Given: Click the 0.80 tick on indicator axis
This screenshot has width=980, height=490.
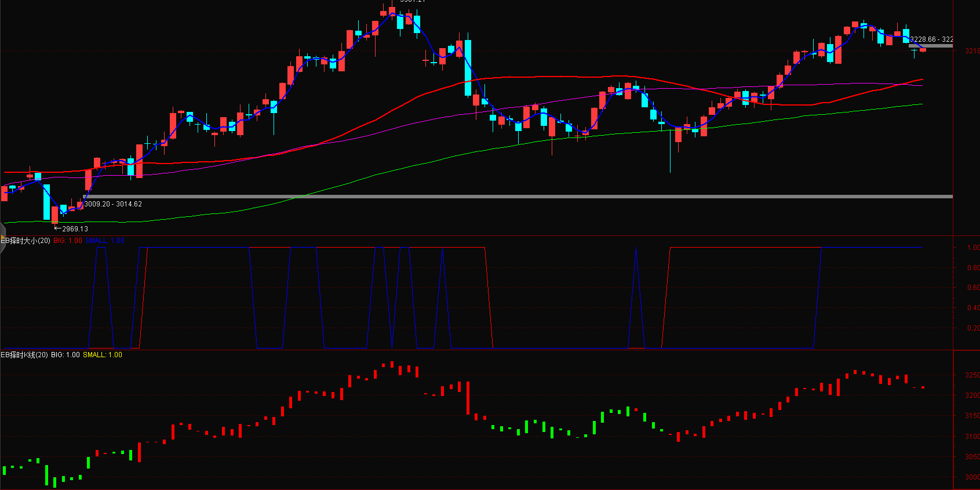Looking at the screenshot, I should click(x=973, y=268).
